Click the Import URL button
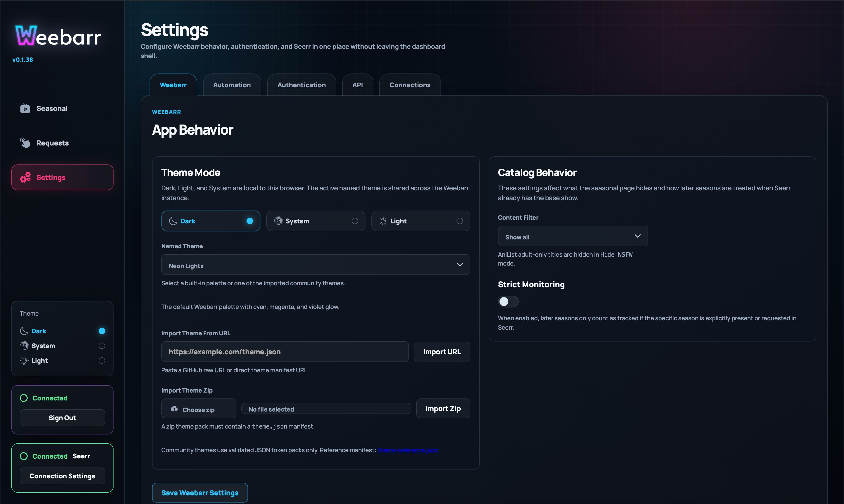The image size is (844, 504). point(442,352)
